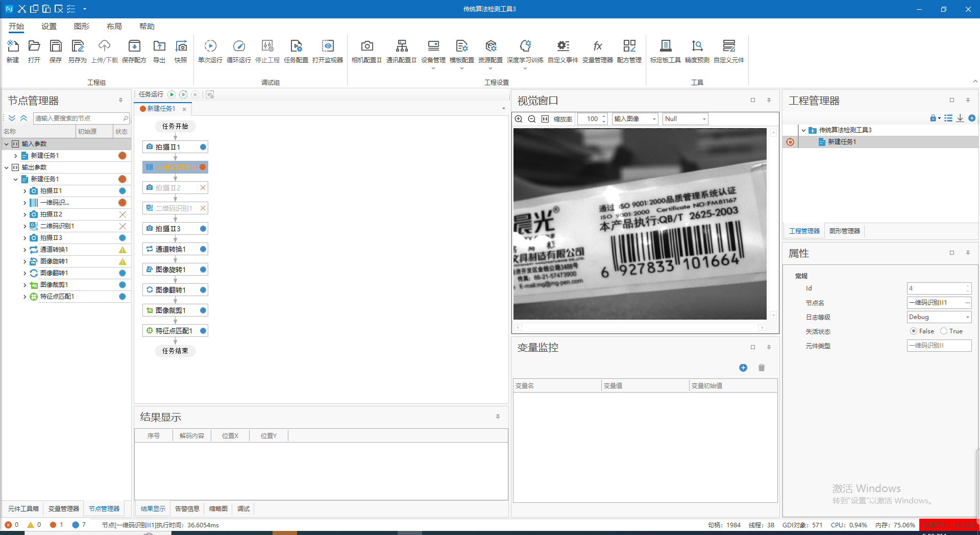Expand the 通道转换1 tree node
The height and width of the screenshot is (535, 980).
[24, 250]
